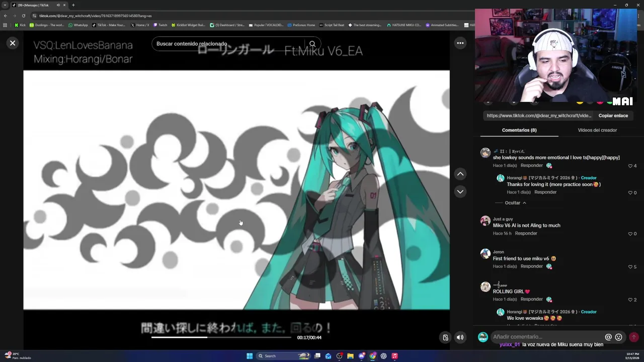Switch to Comentarios (8) tab
Image resolution: width=644 pixels, height=362 pixels.
tap(519, 130)
